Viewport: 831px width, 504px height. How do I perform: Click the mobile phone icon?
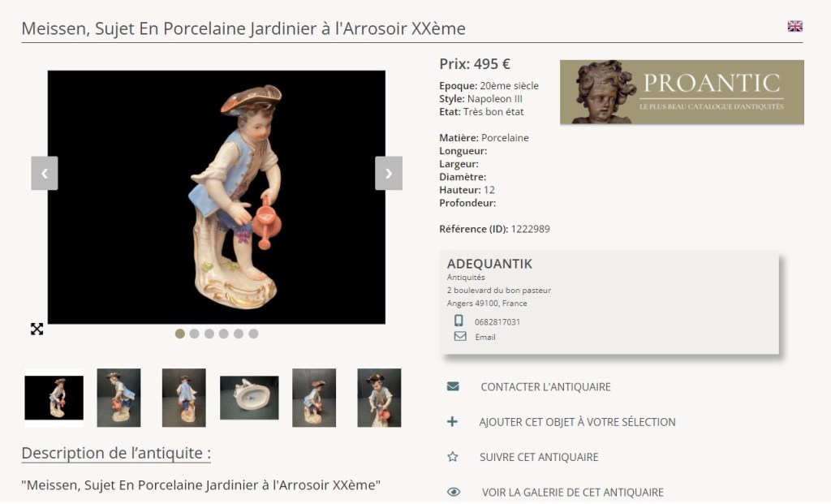[x=459, y=321]
